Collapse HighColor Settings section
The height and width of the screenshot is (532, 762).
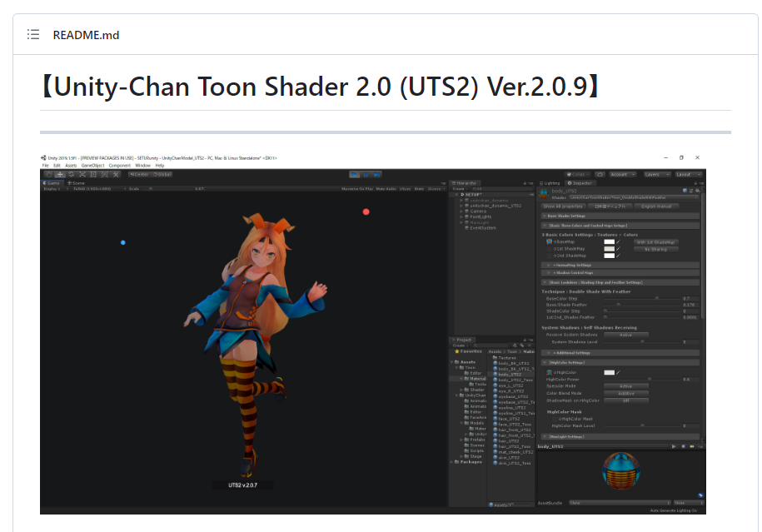coord(620,362)
